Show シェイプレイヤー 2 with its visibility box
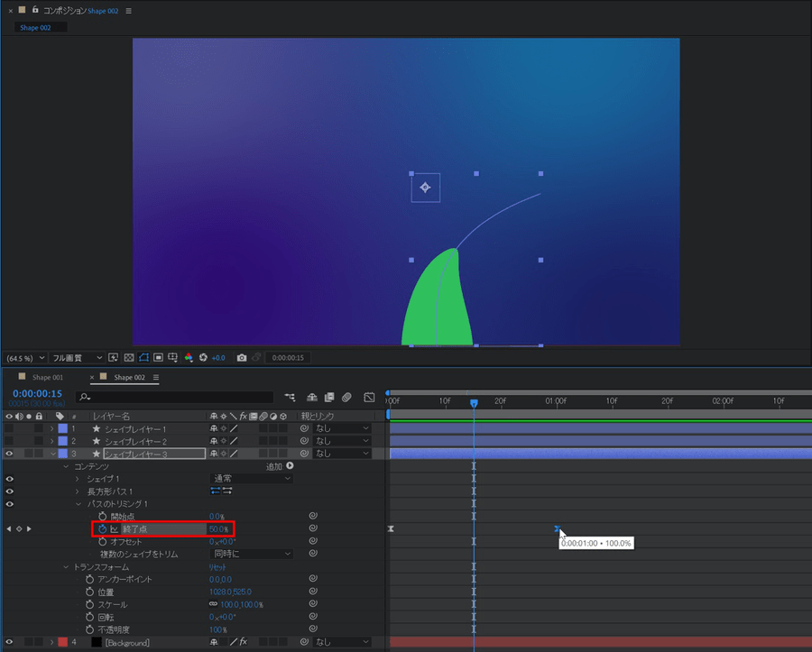The width and height of the screenshot is (812, 652). point(9,441)
